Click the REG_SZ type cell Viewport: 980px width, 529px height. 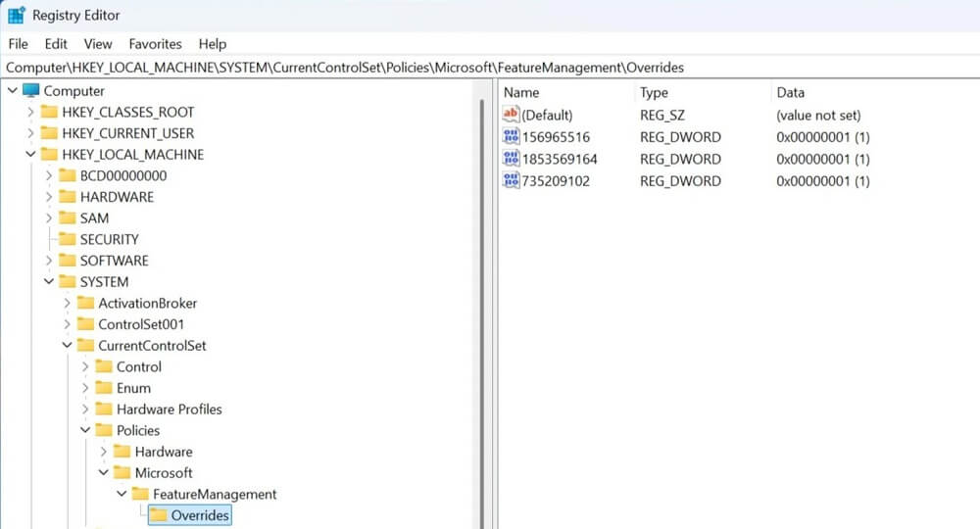(661, 115)
